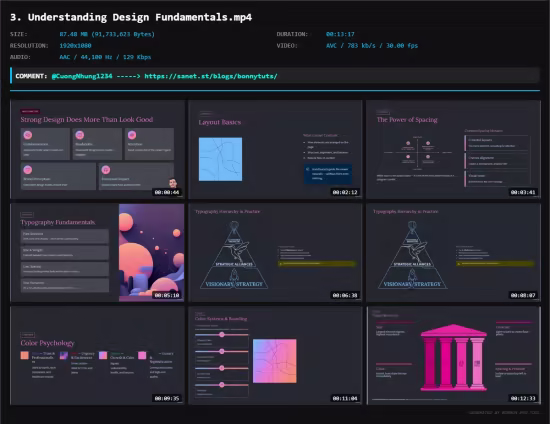This screenshot has height=424, width=550.
Task: Open the sanet.st bonnytuts blog link
Action: coord(211,76)
